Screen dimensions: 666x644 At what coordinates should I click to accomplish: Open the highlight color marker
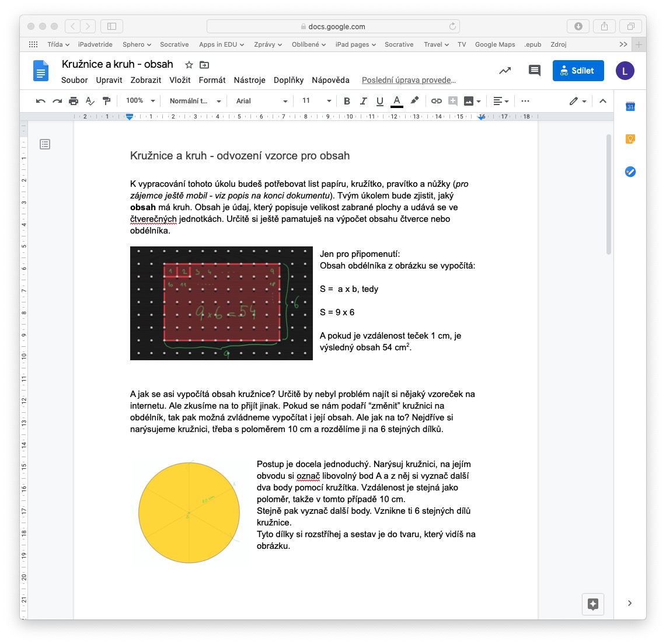click(x=414, y=100)
